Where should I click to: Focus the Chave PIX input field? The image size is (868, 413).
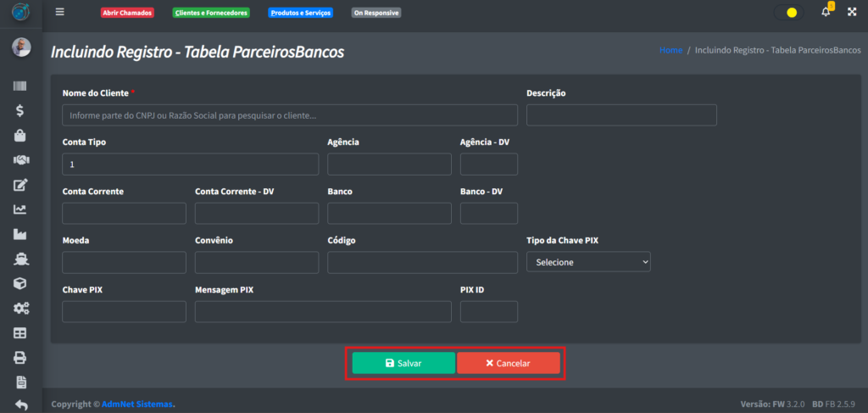[124, 312]
